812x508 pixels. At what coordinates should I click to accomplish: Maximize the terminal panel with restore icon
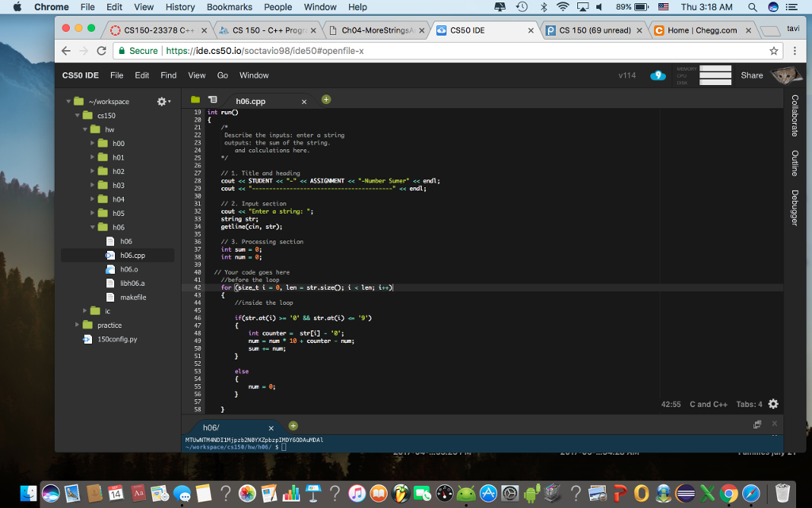[758, 426]
